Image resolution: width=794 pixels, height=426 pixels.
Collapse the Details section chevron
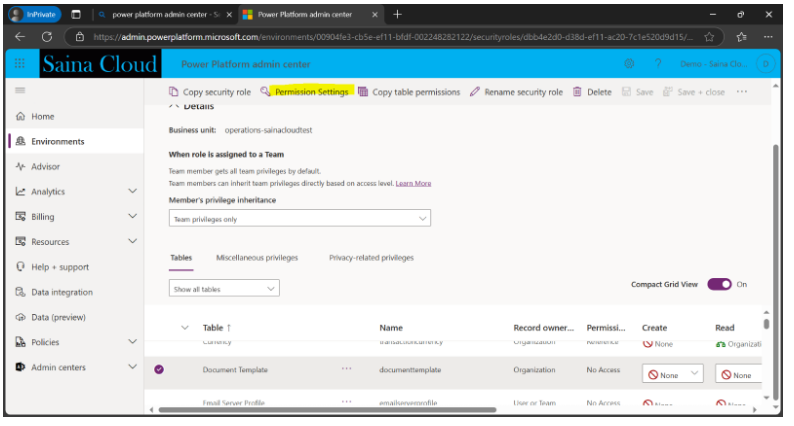coord(174,106)
